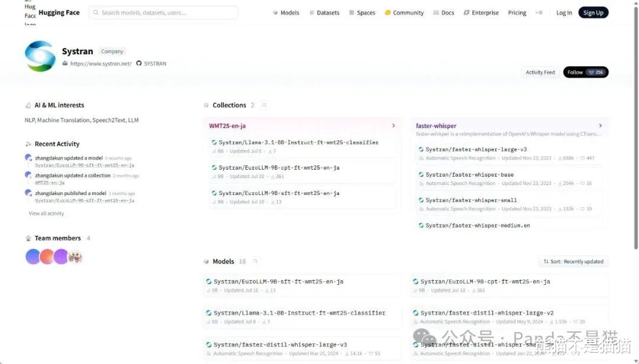This screenshot has width=639, height=364.
Task: Click zhangdakun avatar beside 'updated a model'
Action: (x=28, y=158)
